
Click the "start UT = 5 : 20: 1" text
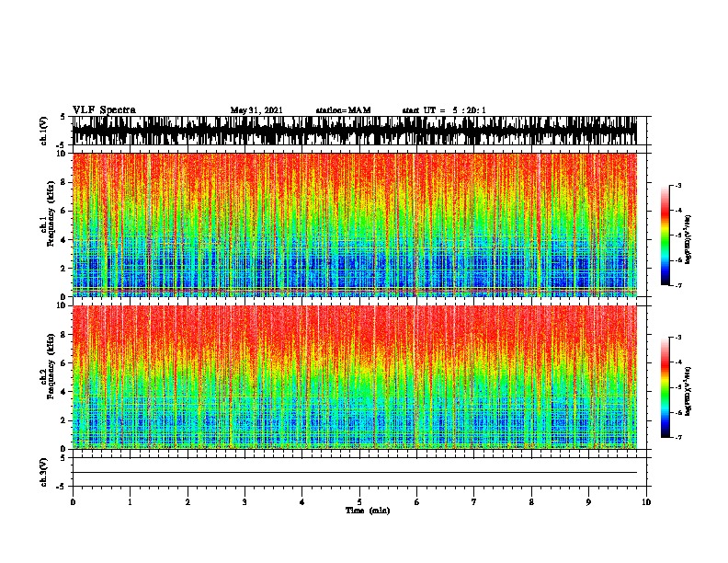(444, 110)
